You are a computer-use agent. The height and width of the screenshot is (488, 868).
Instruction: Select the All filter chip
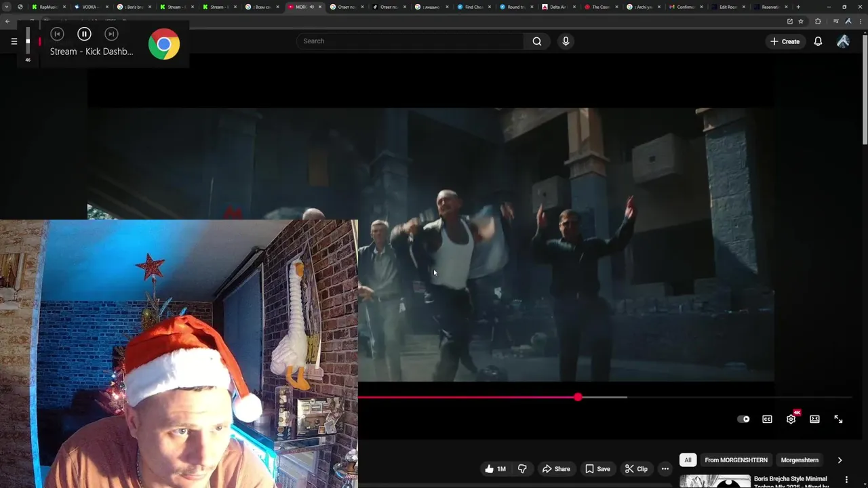coord(688,460)
